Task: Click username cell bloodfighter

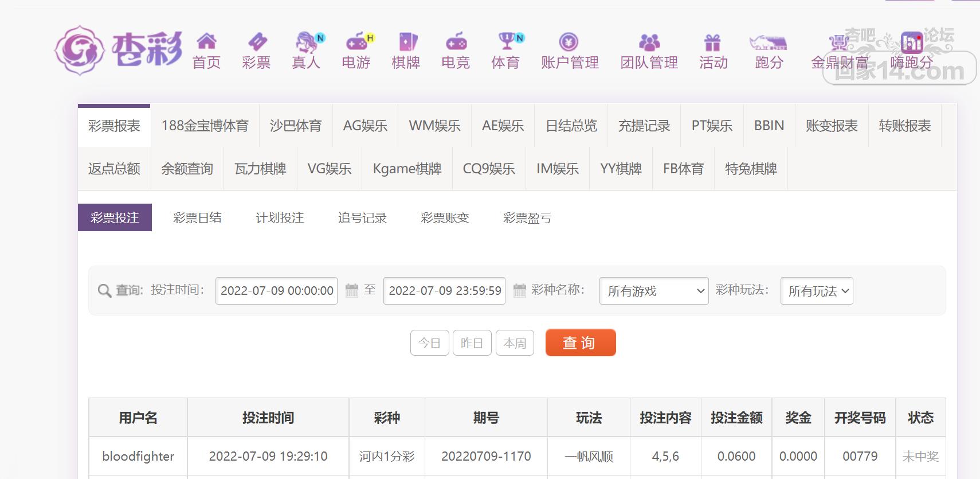Action: tap(138, 456)
